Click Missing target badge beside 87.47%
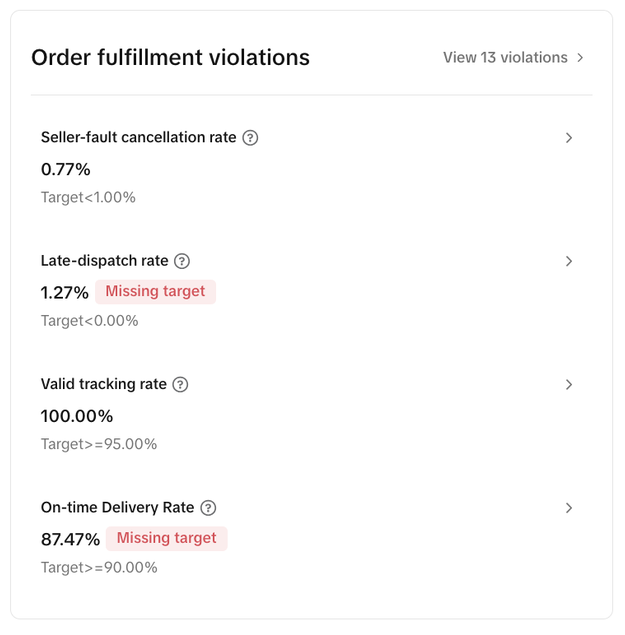This screenshot has width=625, height=635. 166,539
